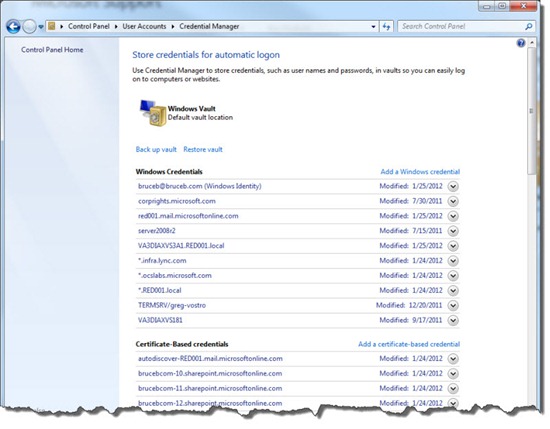Click corprights.microsoft.com entry
Screen dimensions: 550x429
click(177, 201)
